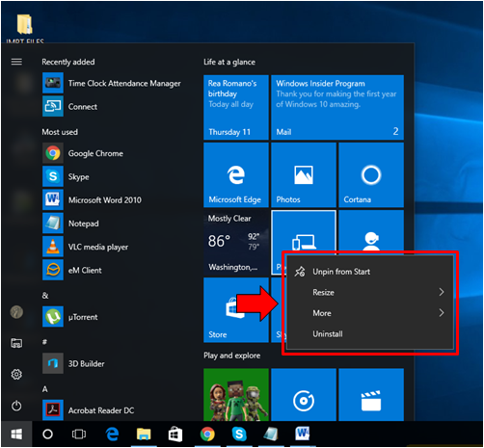Image resolution: width=484 pixels, height=448 pixels.
Task: Open Edge from the taskbar
Action: 112,435
